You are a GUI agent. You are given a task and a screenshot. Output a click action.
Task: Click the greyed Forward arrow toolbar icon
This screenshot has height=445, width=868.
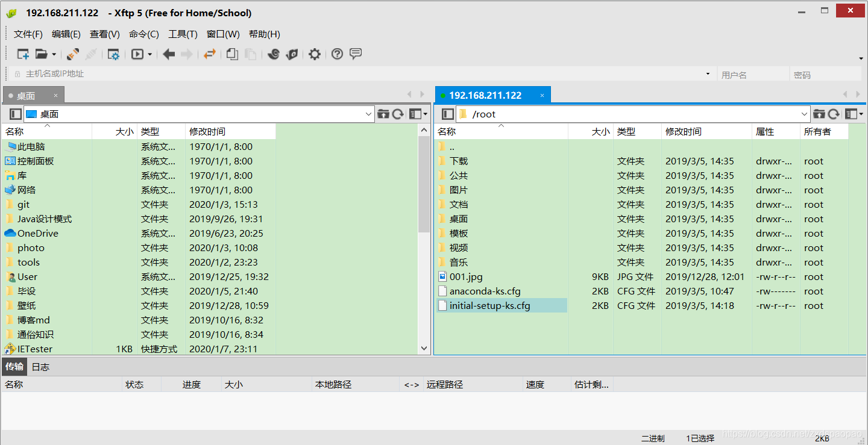(x=187, y=54)
